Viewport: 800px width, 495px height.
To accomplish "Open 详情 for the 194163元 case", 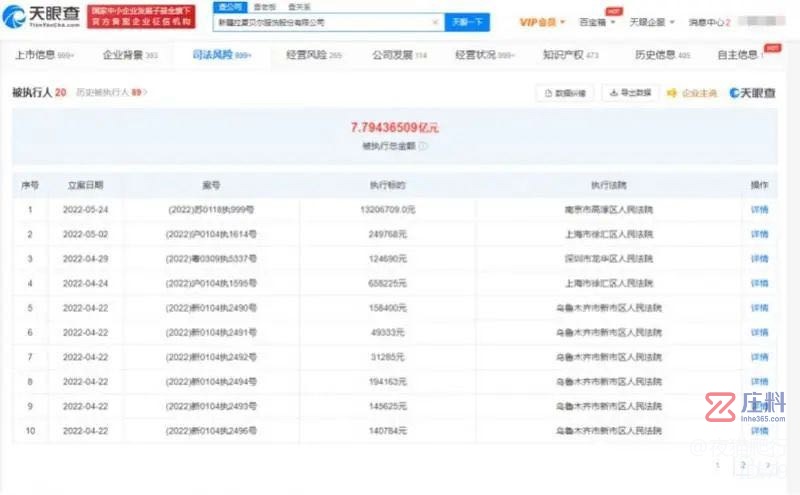I will [759, 381].
